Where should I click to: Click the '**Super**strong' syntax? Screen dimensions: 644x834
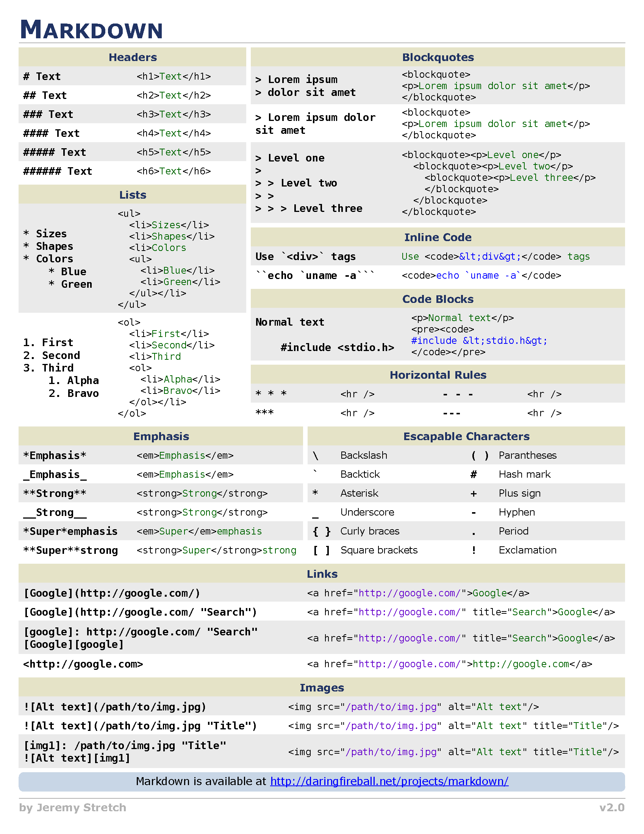coord(70,550)
